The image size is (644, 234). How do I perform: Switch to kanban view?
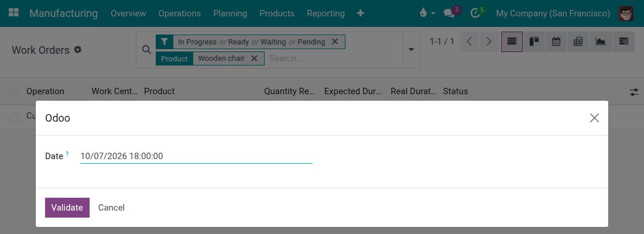click(534, 42)
